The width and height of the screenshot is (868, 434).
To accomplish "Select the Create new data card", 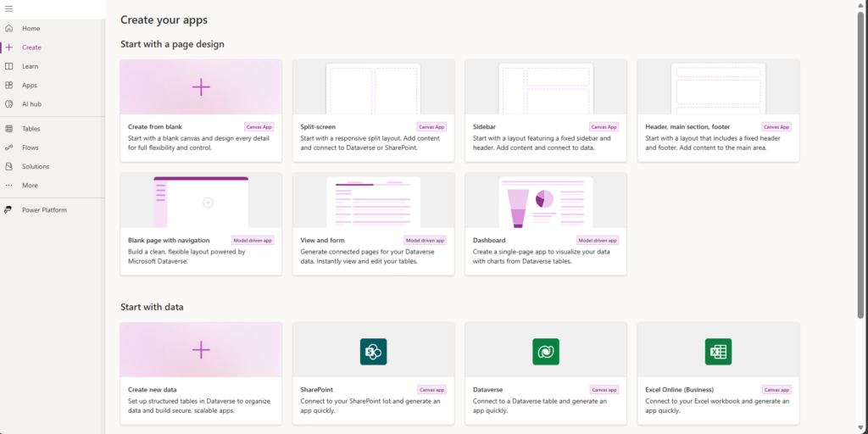I will tap(201, 373).
